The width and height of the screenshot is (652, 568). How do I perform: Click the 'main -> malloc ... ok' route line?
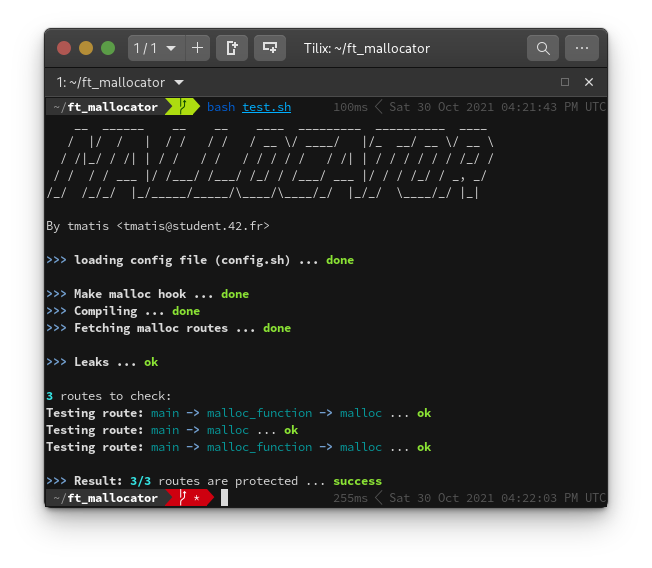pos(172,430)
